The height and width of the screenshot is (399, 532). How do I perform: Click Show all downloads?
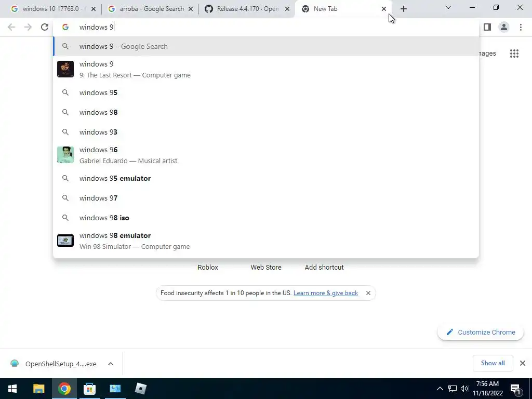point(493,363)
